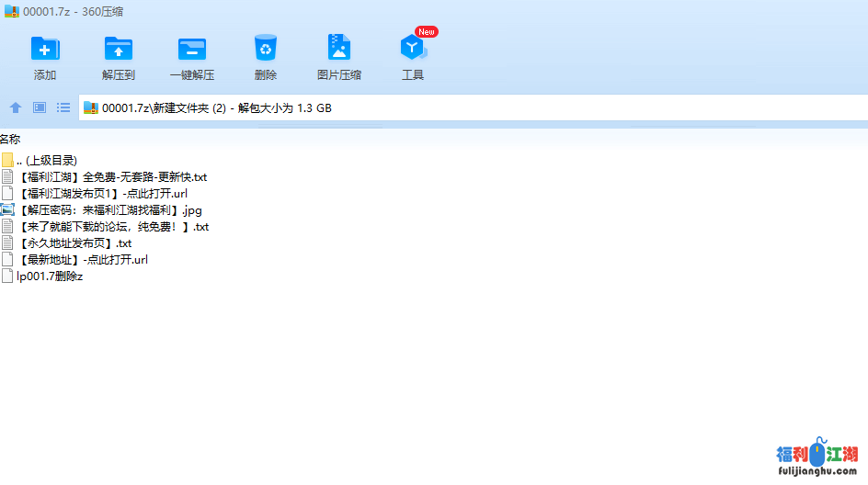Open the 图片压缩 image compression tool
The image size is (868, 485).
[x=338, y=49]
